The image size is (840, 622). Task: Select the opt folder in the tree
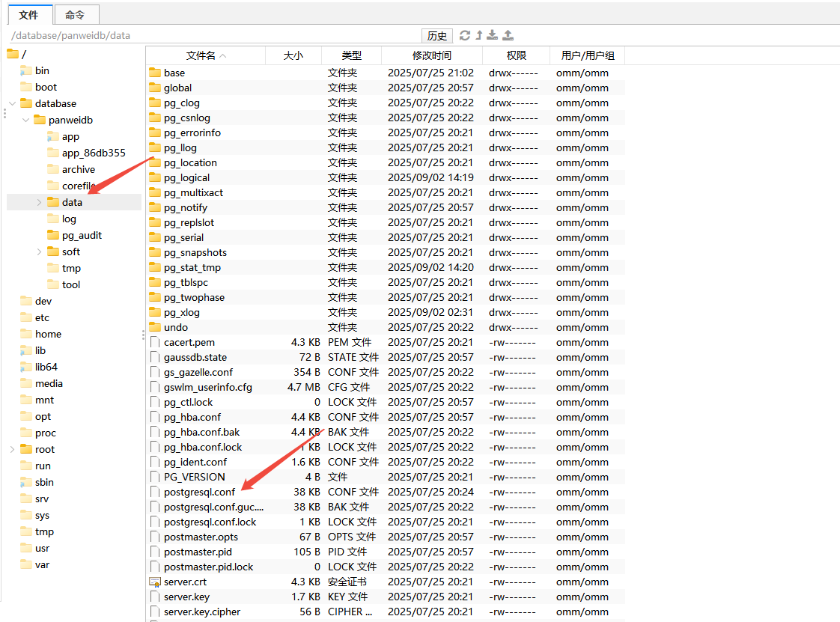(36, 416)
